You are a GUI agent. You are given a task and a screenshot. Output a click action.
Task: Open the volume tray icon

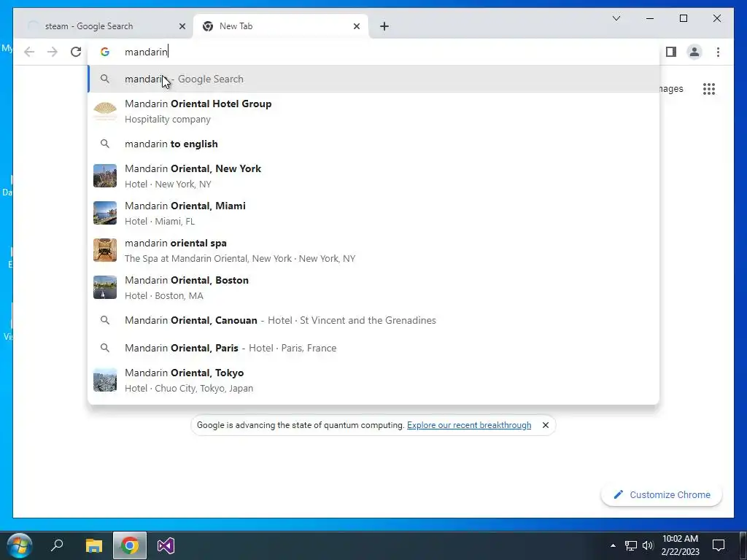pos(648,545)
